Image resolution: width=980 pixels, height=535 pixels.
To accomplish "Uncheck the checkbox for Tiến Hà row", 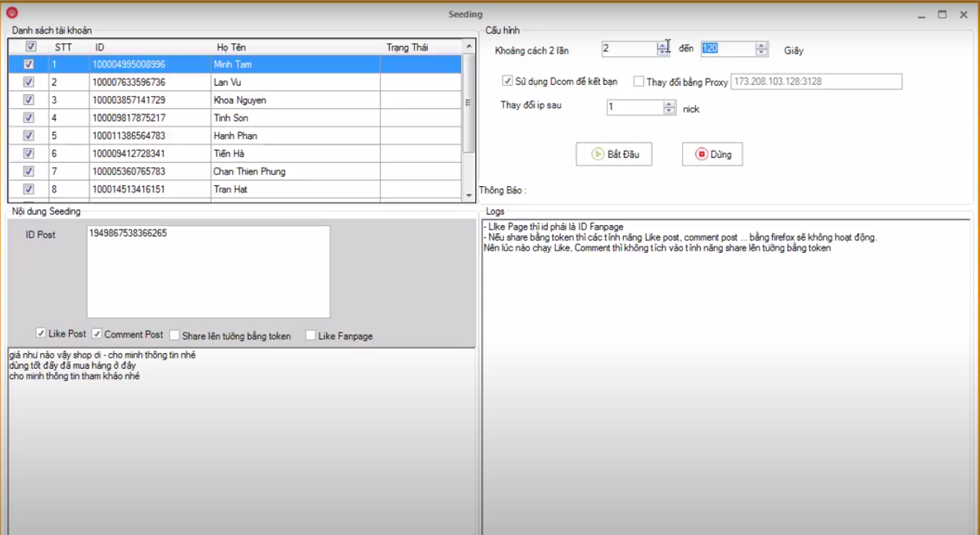I will (x=29, y=153).
